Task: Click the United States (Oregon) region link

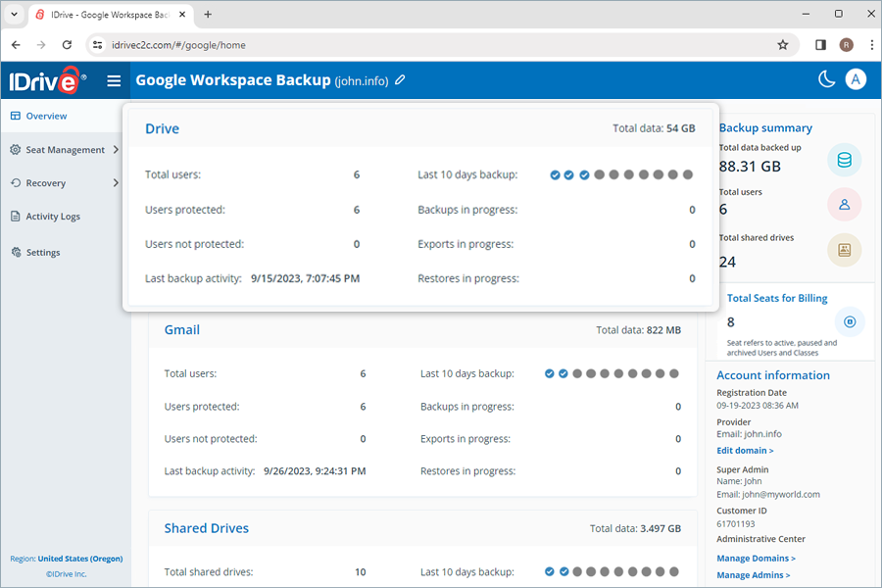Action: (80, 559)
